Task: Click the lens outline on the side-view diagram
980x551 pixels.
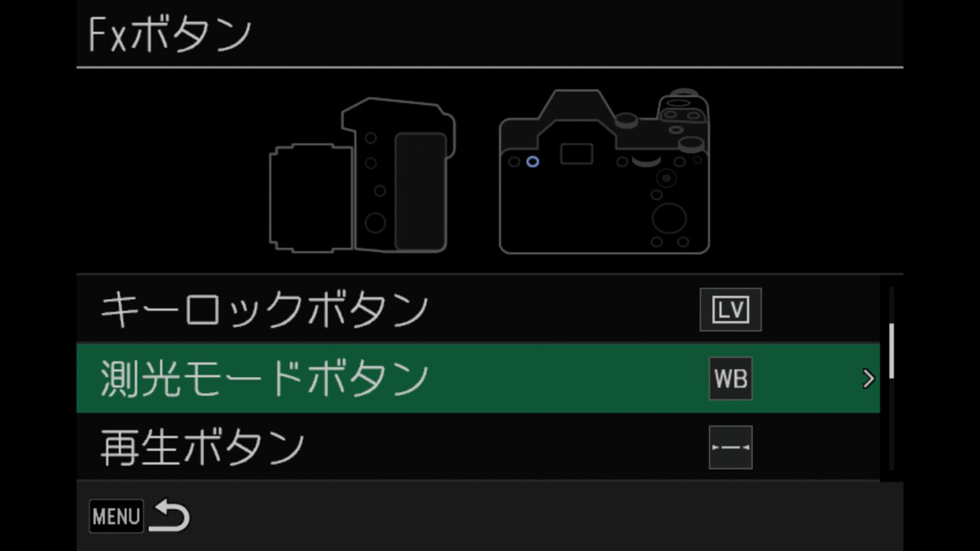Action: pyautogui.click(x=311, y=198)
